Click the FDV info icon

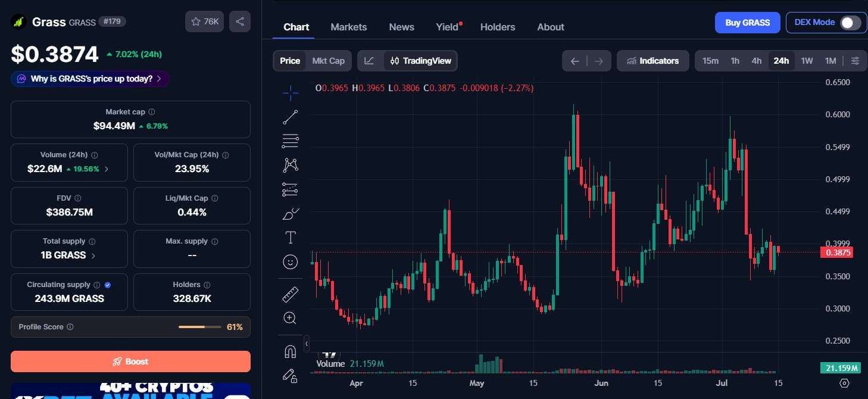[78, 198]
